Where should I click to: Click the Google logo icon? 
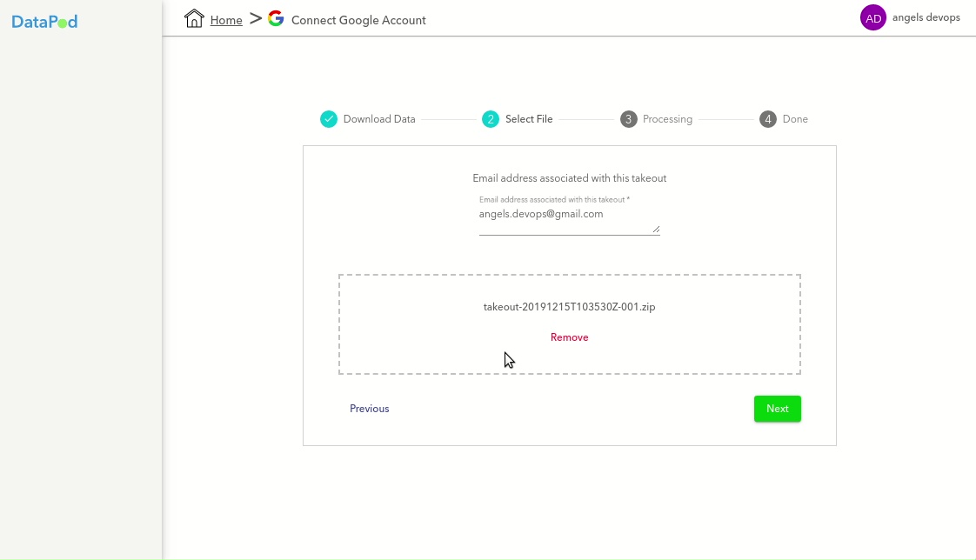(276, 19)
